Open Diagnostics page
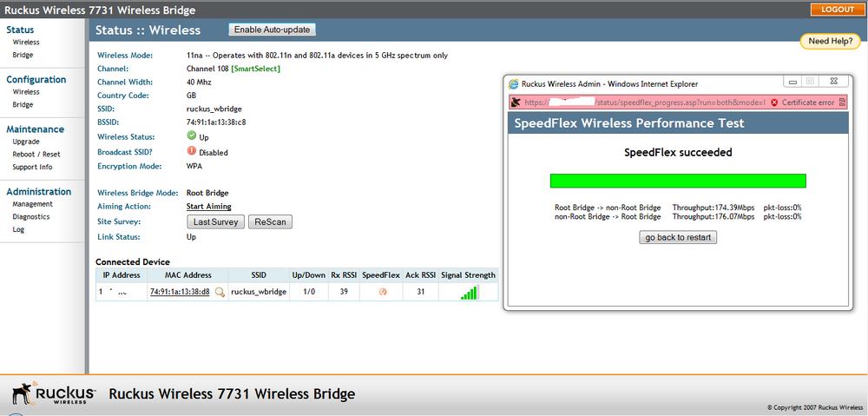This screenshot has width=868, height=416. (x=31, y=216)
